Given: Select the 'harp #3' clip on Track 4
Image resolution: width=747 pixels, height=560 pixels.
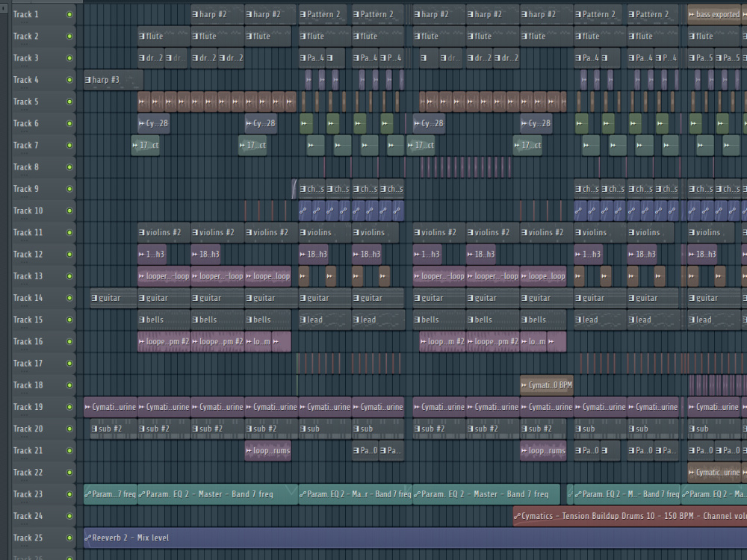Looking at the screenshot, I should [113, 80].
